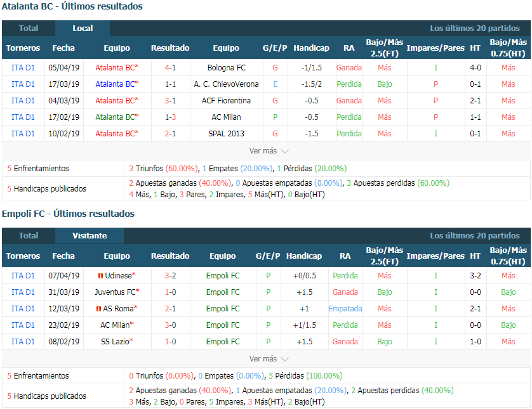Click the E draw marker in ChievoVerona row
532x409 pixels.
pos(275,84)
